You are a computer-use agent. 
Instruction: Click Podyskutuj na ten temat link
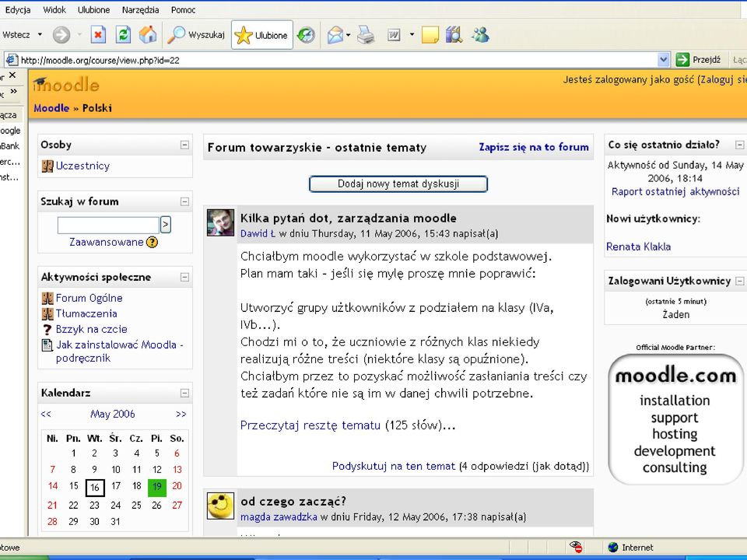tap(394, 466)
